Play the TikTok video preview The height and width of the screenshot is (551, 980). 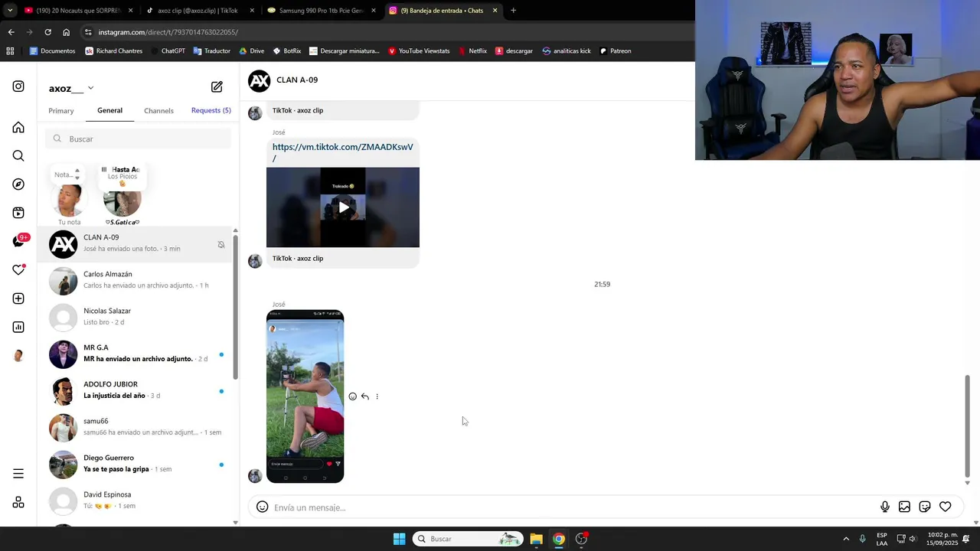click(x=343, y=207)
